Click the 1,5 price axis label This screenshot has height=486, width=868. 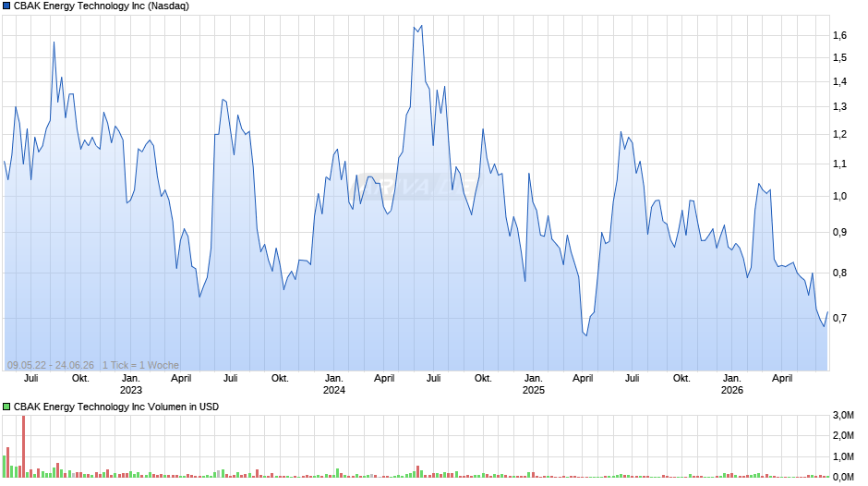tap(839, 57)
